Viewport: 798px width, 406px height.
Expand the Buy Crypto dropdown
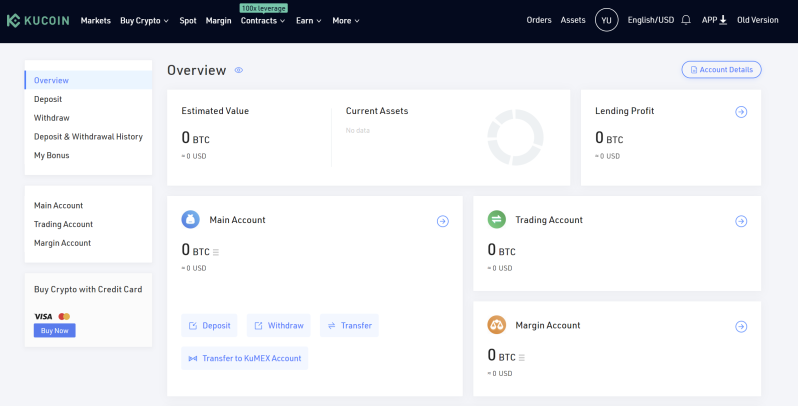(145, 20)
